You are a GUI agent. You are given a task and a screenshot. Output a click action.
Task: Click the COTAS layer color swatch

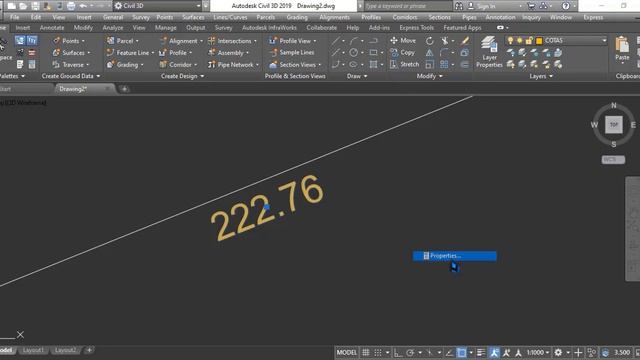[539, 40]
